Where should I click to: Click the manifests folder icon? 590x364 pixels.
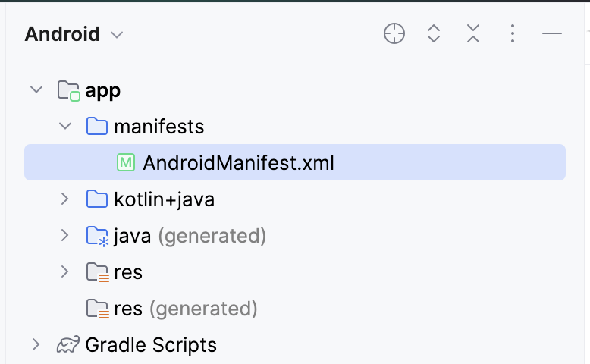97,127
